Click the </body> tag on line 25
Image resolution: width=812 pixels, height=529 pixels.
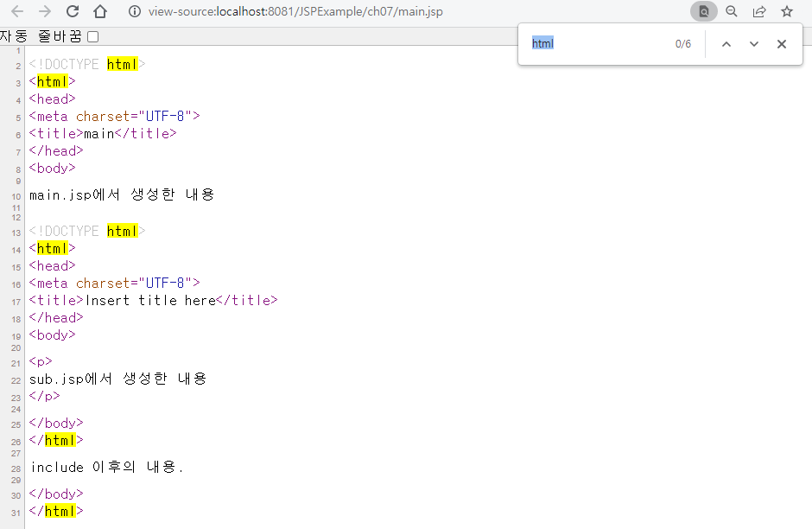point(56,424)
